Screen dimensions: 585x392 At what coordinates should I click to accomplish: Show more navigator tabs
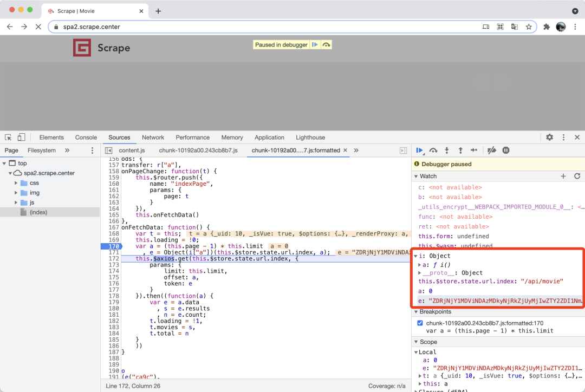67,151
